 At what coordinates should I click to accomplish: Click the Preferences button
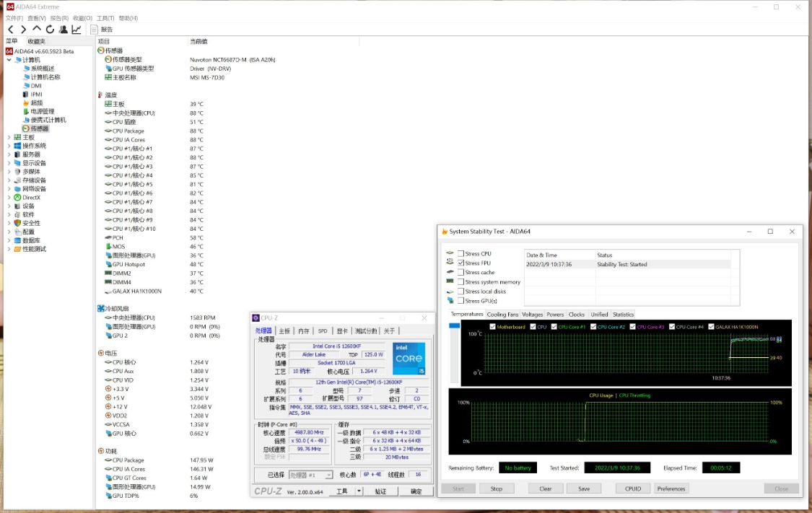coord(671,488)
